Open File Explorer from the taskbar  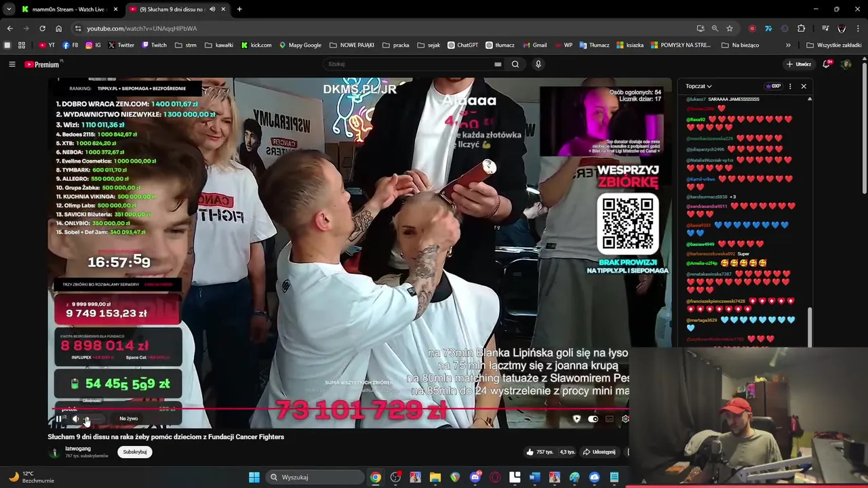click(x=435, y=477)
